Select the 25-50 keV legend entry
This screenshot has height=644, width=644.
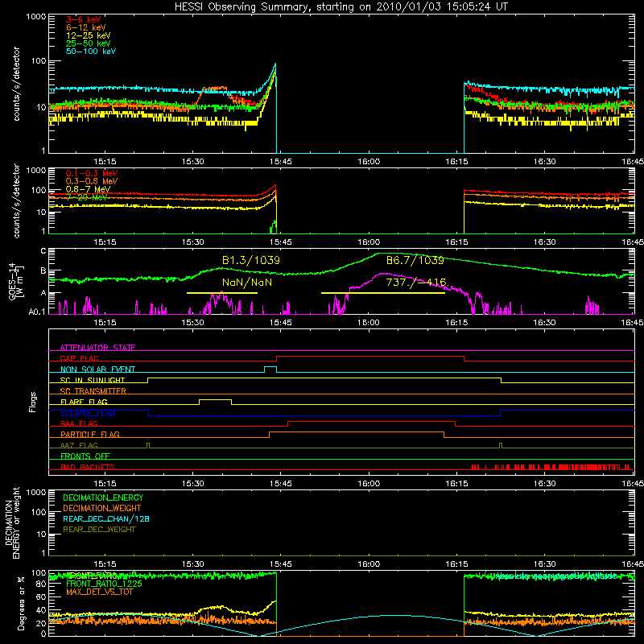[x=88, y=43]
